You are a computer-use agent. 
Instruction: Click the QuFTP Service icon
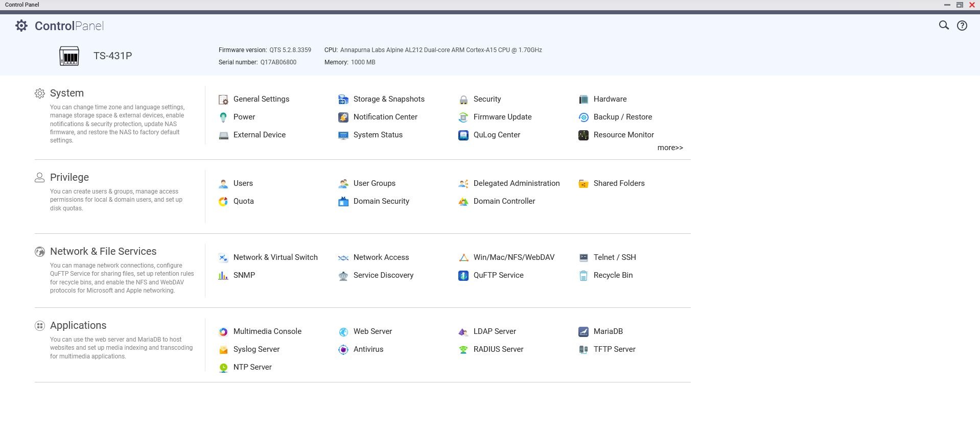[463, 276]
